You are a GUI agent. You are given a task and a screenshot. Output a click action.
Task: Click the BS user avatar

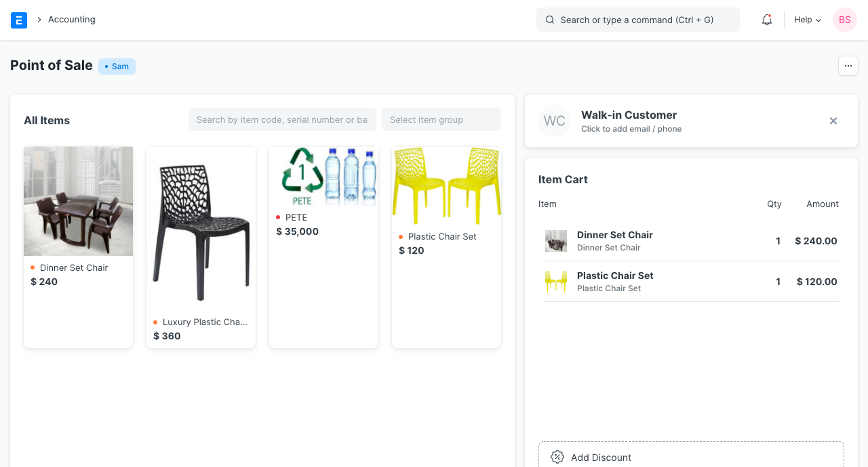844,20
